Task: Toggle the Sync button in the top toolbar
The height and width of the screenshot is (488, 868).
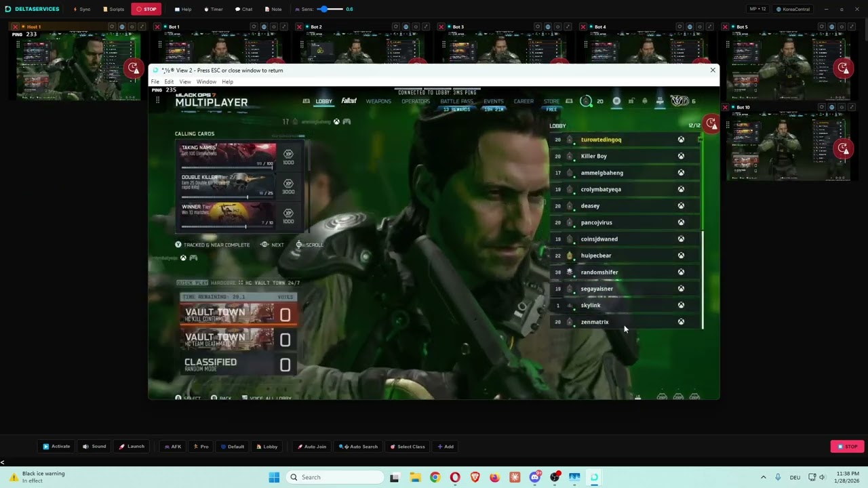Action: [81, 9]
